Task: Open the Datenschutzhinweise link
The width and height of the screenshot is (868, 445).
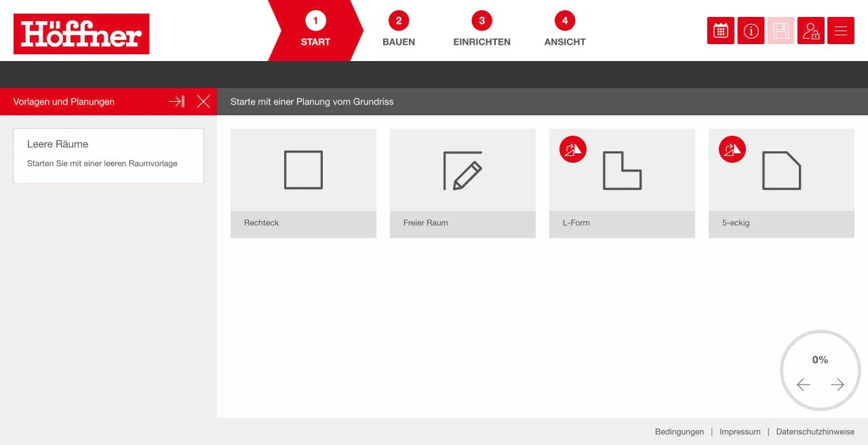Action: 815,431
